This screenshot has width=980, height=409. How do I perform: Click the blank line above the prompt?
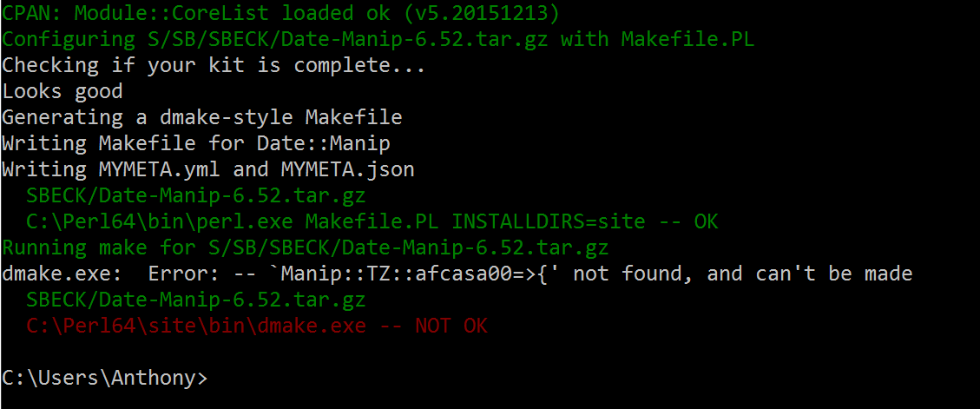(x=490, y=352)
